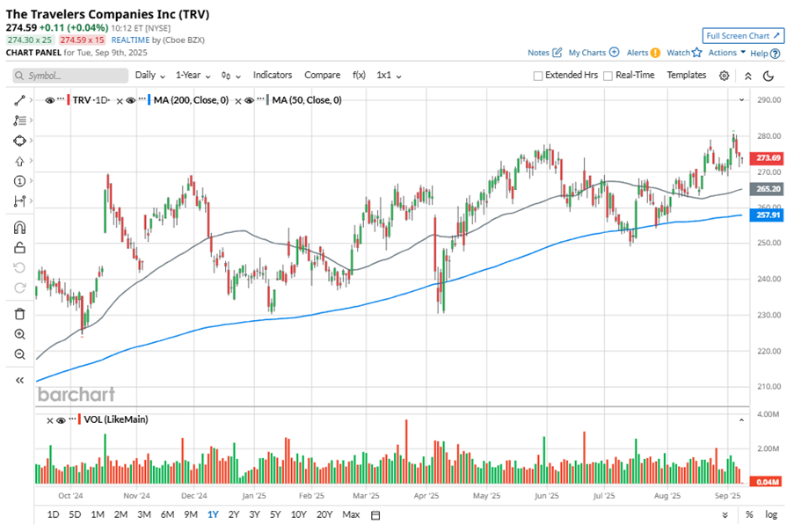Click the gray MA 50 color swatch
This screenshot has height=532, width=794.
(267, 100)
